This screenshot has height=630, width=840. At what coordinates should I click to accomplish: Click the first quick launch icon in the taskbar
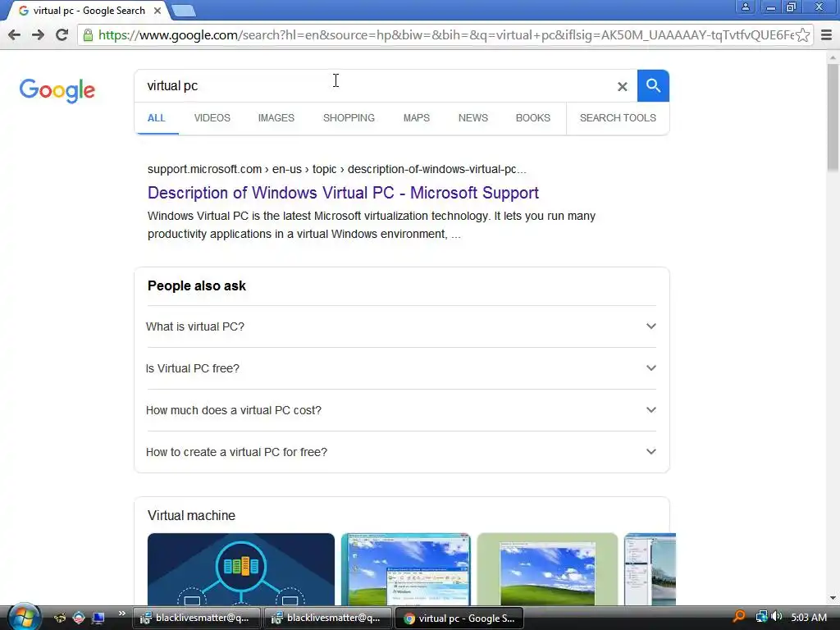60,618
